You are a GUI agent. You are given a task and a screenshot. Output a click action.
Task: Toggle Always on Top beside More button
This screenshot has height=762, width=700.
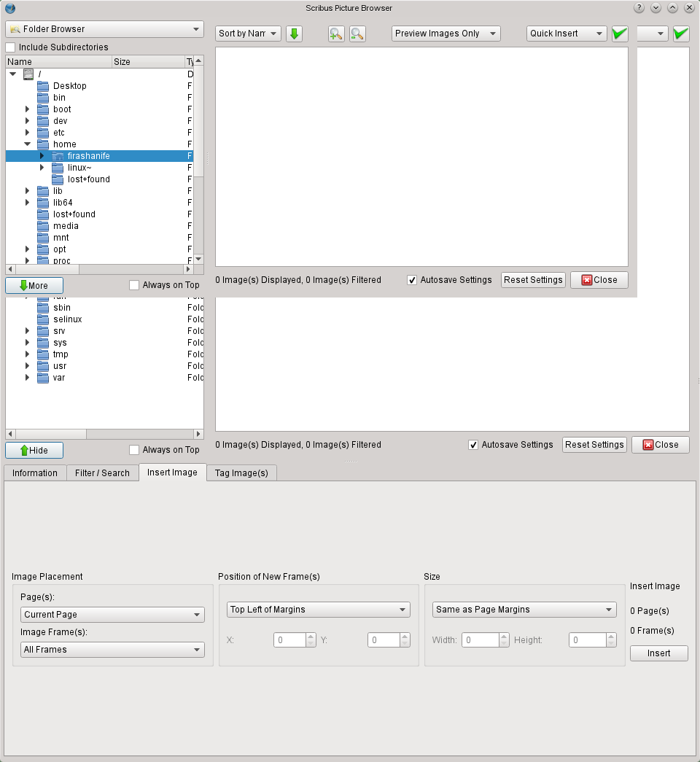click(x=134, y=285)
